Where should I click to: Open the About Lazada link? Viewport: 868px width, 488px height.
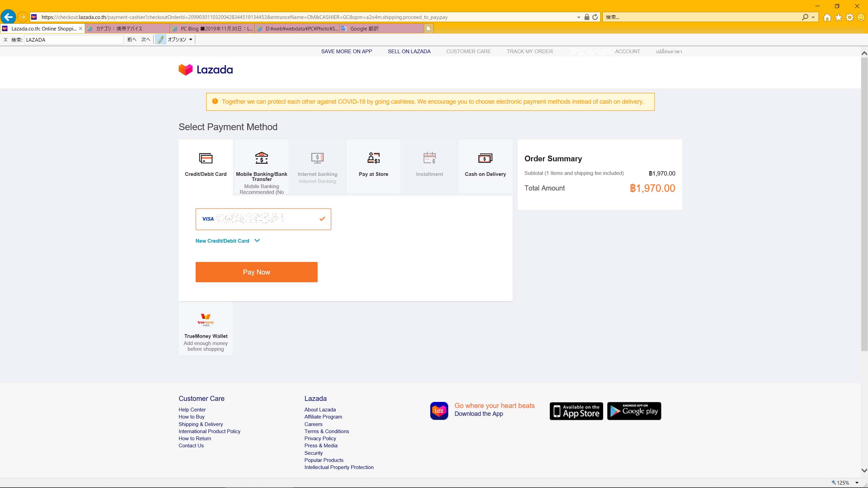[x=320, y=410]
